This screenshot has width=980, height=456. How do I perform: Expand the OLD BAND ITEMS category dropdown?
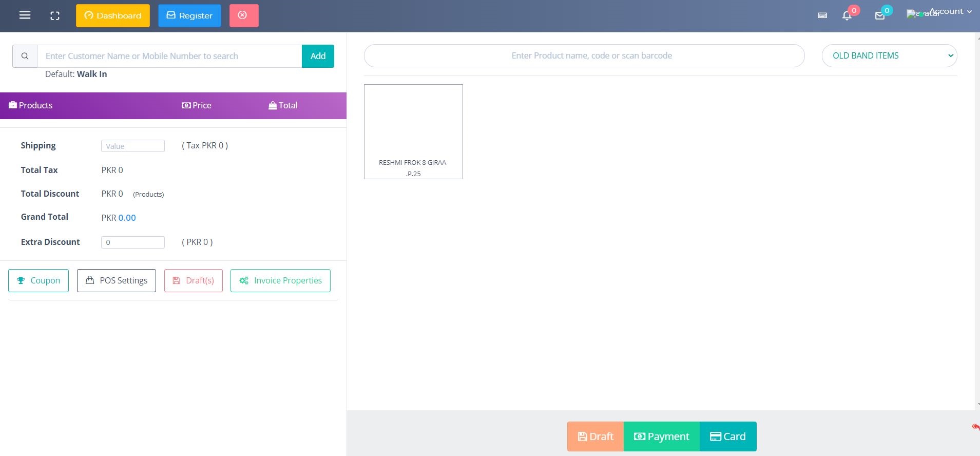coord(889,55)
